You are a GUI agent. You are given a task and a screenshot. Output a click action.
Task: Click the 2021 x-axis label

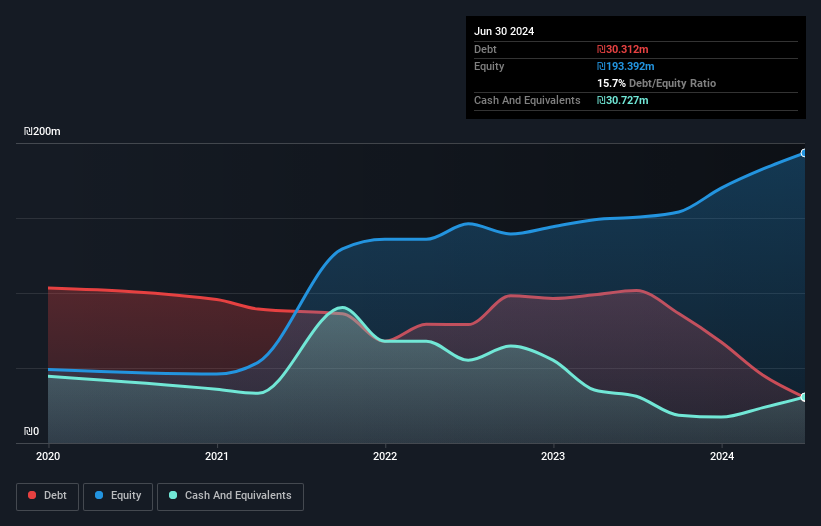217,456
